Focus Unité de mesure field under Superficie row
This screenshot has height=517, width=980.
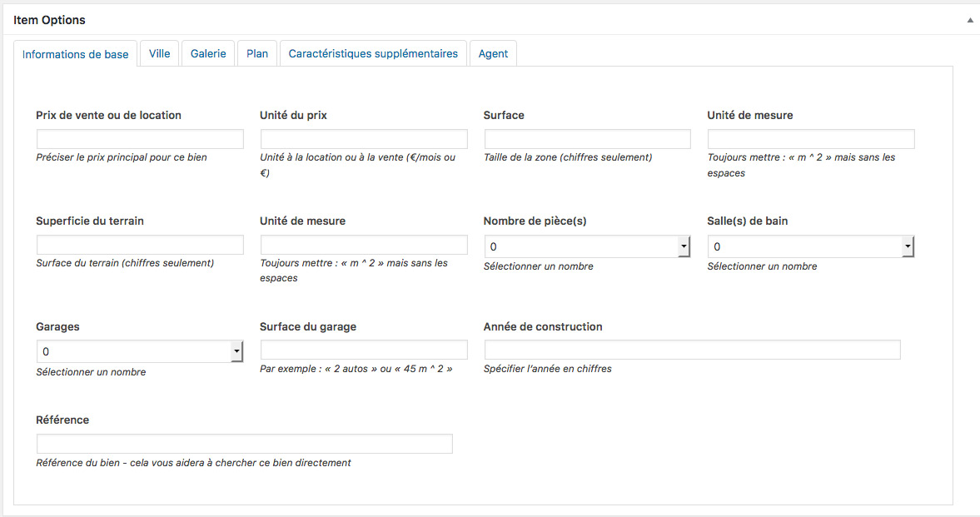click(364, 245)
